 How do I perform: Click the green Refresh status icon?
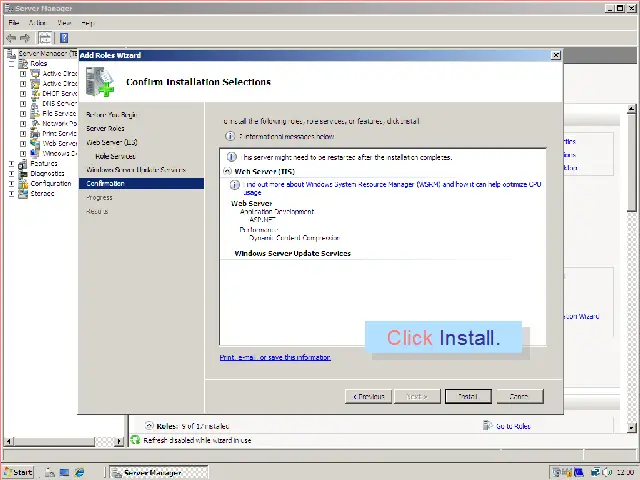click(x=136, y=440)
